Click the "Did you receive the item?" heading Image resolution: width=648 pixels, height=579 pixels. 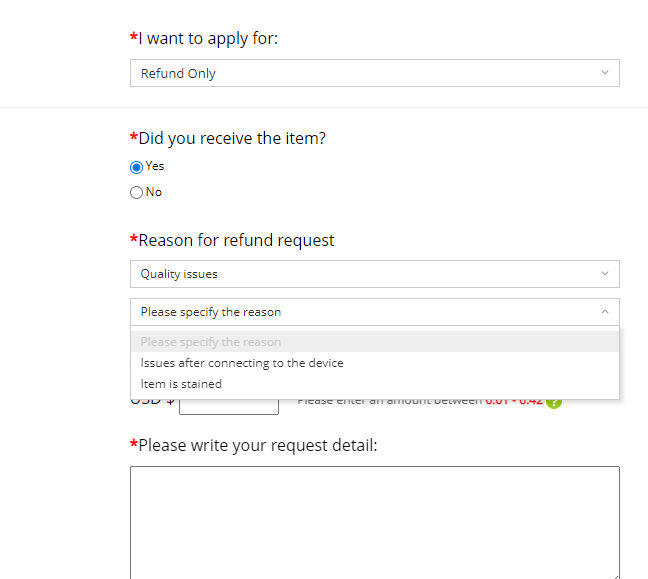tap(232, 138)
